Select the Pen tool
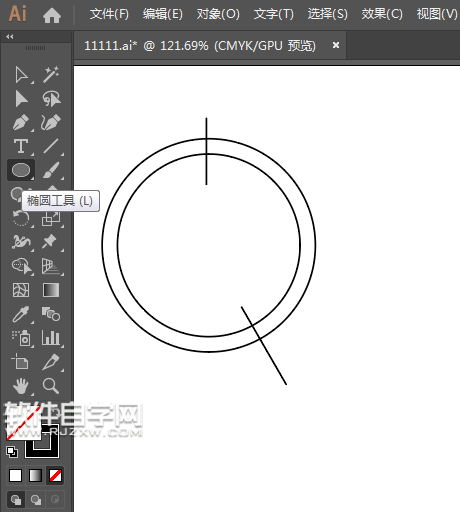 tap(21, 123)
